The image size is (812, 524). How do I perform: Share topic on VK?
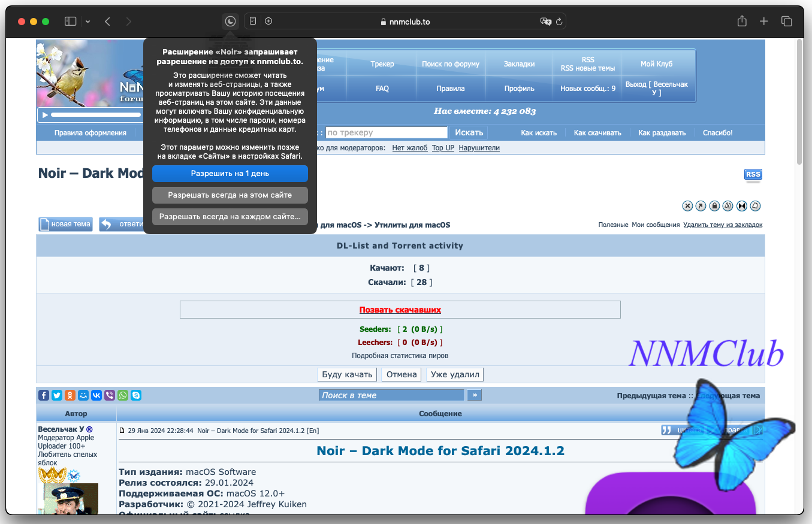point(96,395)
